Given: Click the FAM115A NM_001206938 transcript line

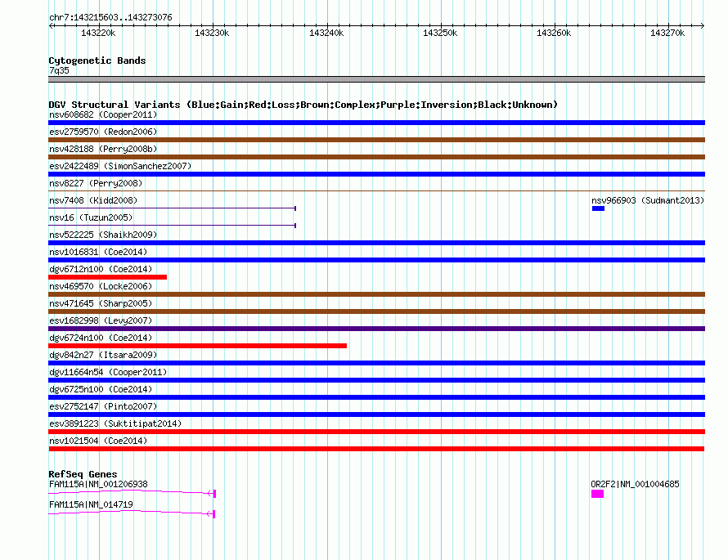Looking at the screenshot, I should click(132, 493).
